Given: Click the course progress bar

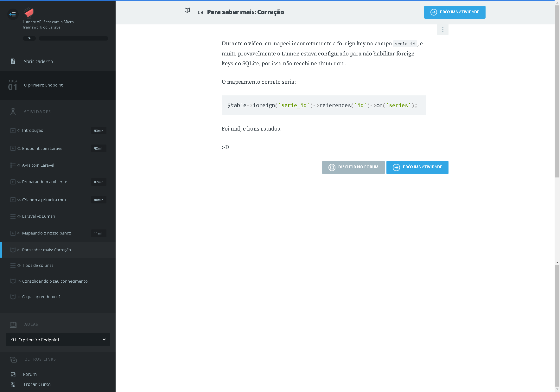Looking at the screenshot, I should (x=73, y=38).
